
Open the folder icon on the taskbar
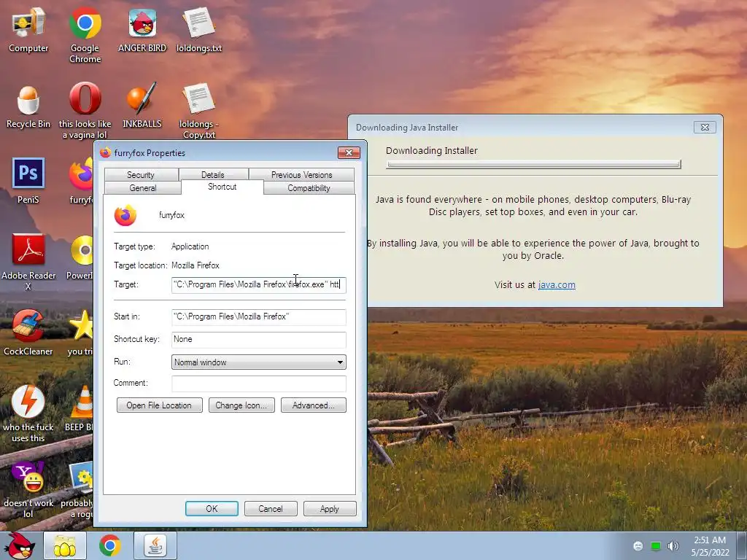pyautogui.click(x=65, y=545)
